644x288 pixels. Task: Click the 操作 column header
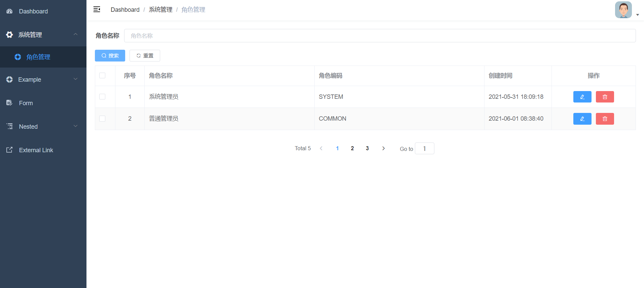tap(594, 76)
